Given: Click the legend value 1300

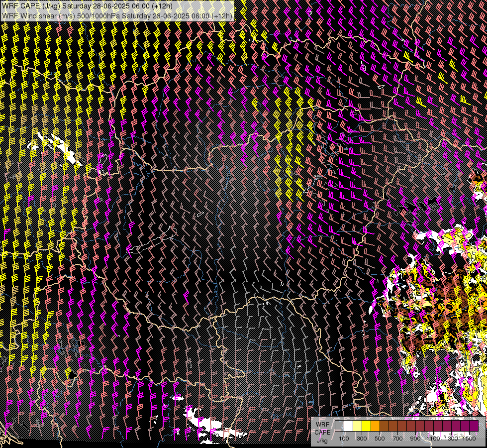Looking at the screenshot, I should (451, 439).
